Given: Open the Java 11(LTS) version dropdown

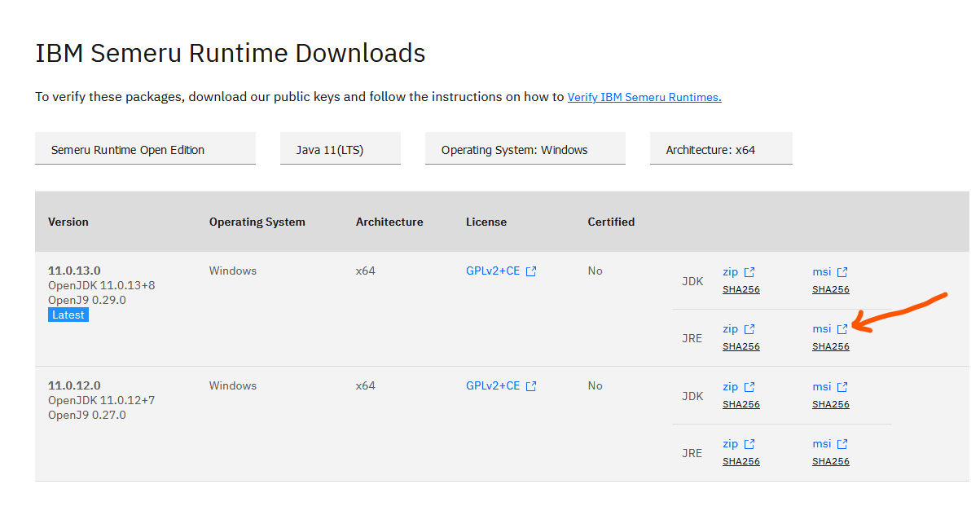Looking at the screenshot, I should click(340, 150).
